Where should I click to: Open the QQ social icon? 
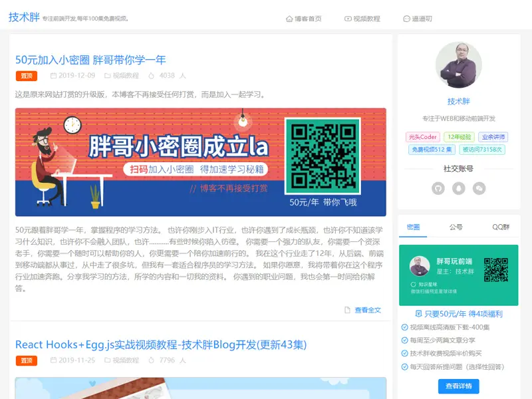pos(459,188)
